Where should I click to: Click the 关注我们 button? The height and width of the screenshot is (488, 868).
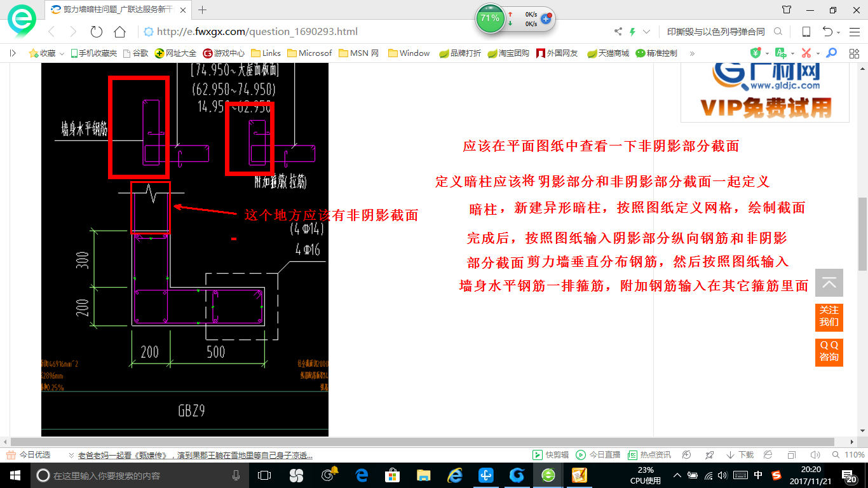[x=829, y=316]
